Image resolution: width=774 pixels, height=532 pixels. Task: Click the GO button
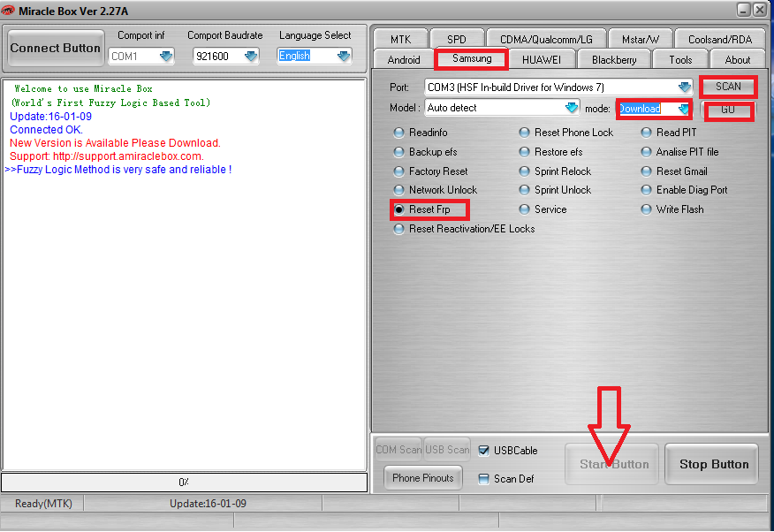(728, 110)
